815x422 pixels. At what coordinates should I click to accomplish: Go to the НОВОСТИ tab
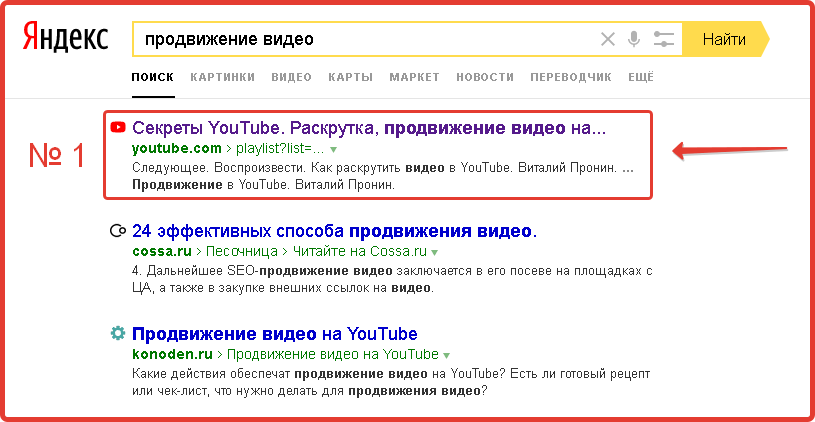pyautogui.click(x=485, y=77)
